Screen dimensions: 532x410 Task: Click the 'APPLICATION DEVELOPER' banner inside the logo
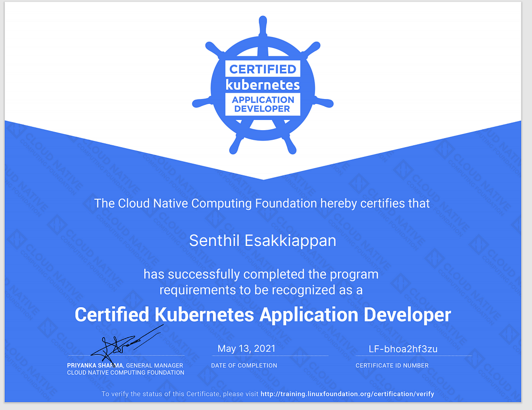pyautogui.click(x=263, y=104)
